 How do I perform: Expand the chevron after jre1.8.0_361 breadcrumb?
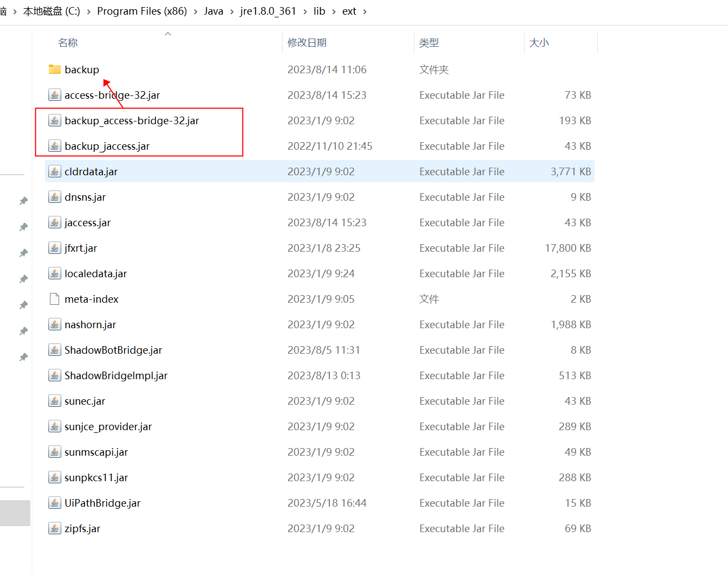tap(305, 11)
